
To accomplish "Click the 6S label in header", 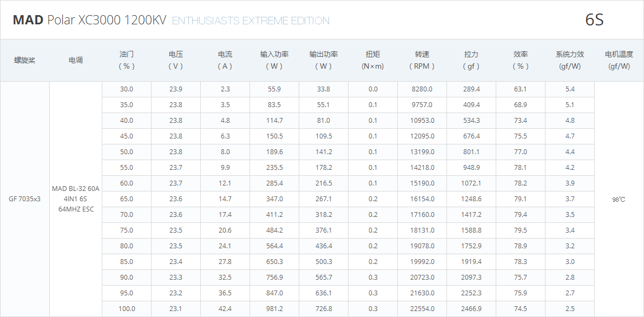I will pyautogui.click(x=594, y=19).
